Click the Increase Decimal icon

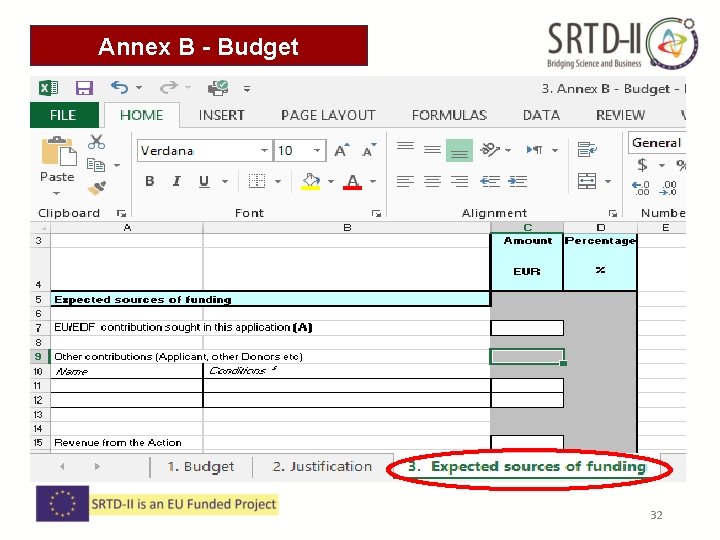641,188
